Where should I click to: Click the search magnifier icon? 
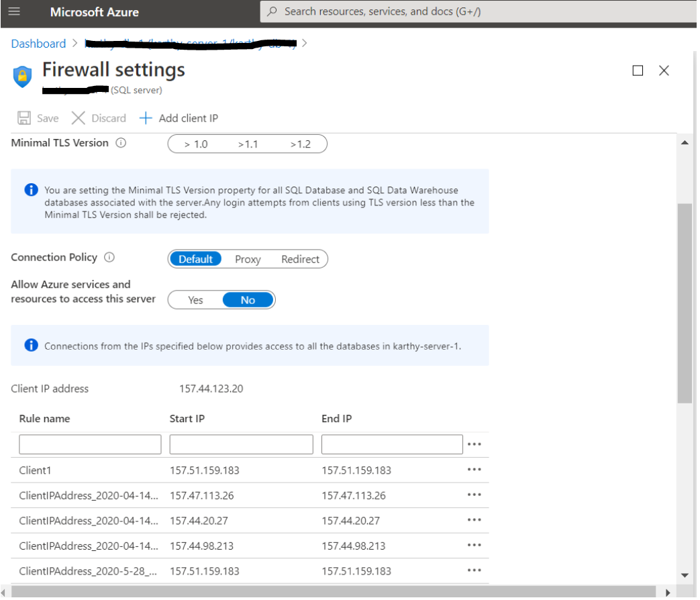[x=272, y=11]
